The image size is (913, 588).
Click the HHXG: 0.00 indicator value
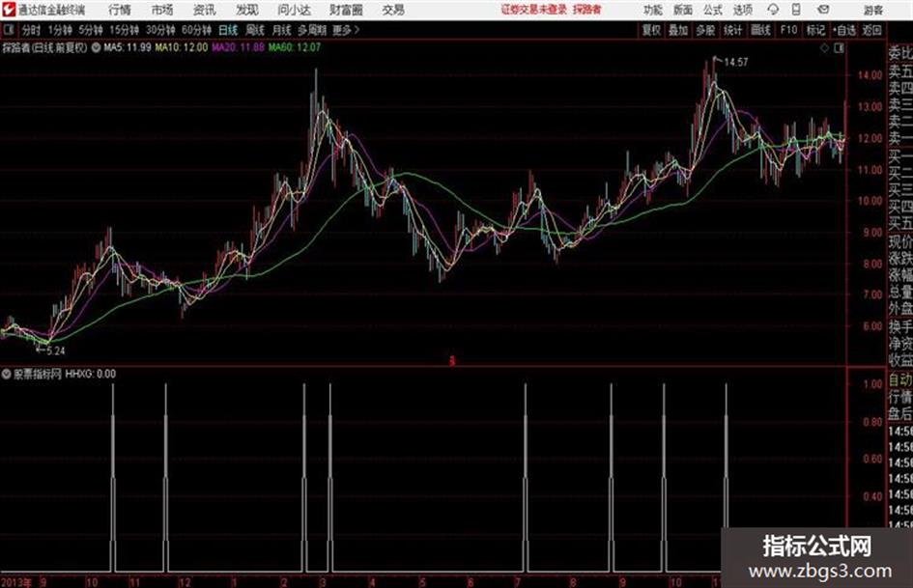tap(90, 374)
